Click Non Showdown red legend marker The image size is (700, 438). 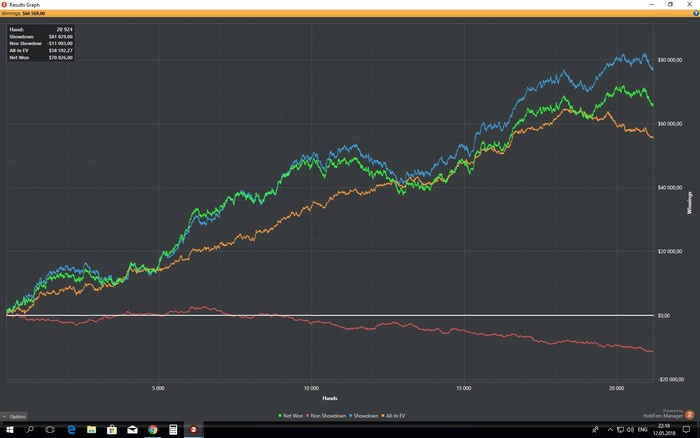308,416
